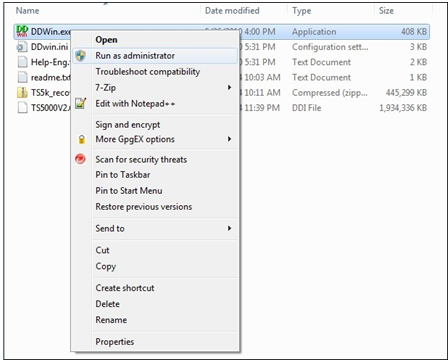The width and height of the screenshot is (448, 361).
Task: Choose Pin to Taskbar
Action: pos(155,175)
